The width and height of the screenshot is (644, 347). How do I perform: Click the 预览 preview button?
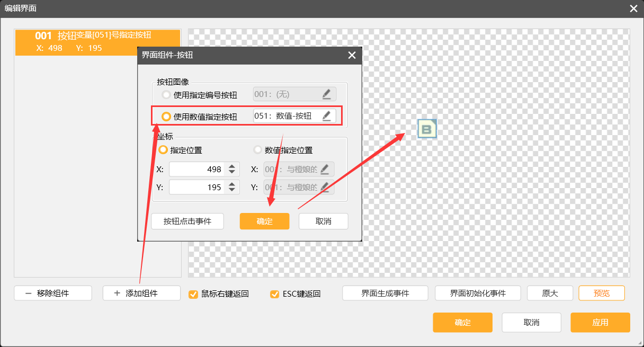(601, 293)
